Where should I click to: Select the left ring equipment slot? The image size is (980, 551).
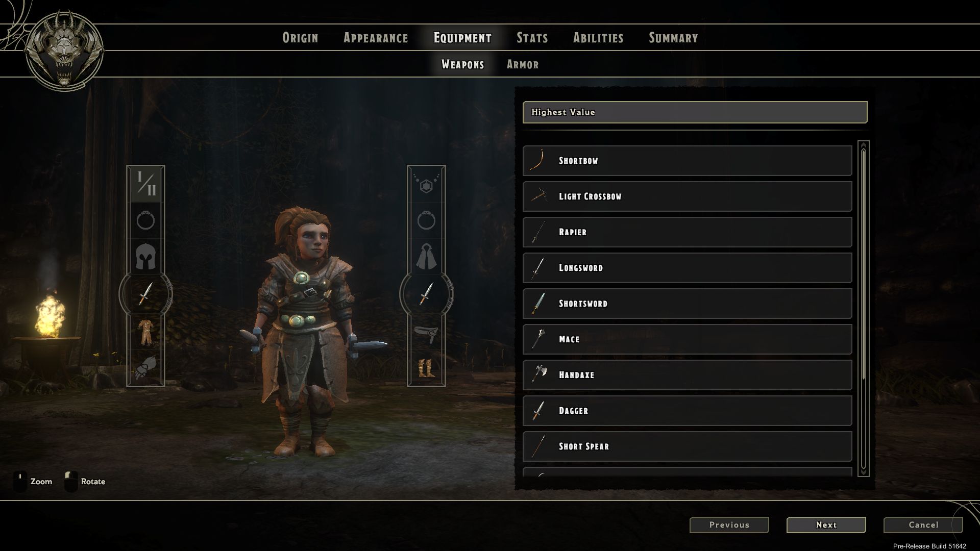(145, 220)
